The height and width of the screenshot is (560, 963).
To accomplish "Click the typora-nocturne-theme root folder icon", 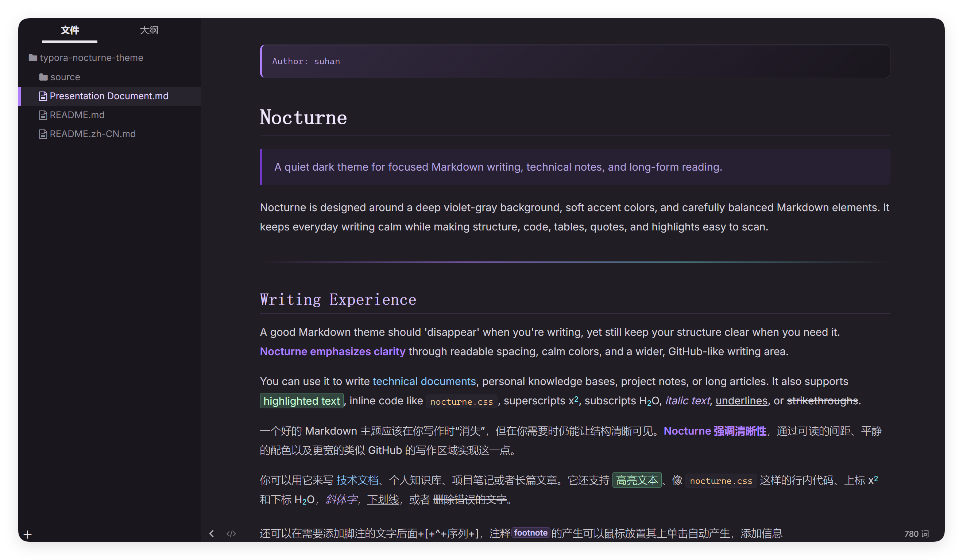I will coord(33,58).
